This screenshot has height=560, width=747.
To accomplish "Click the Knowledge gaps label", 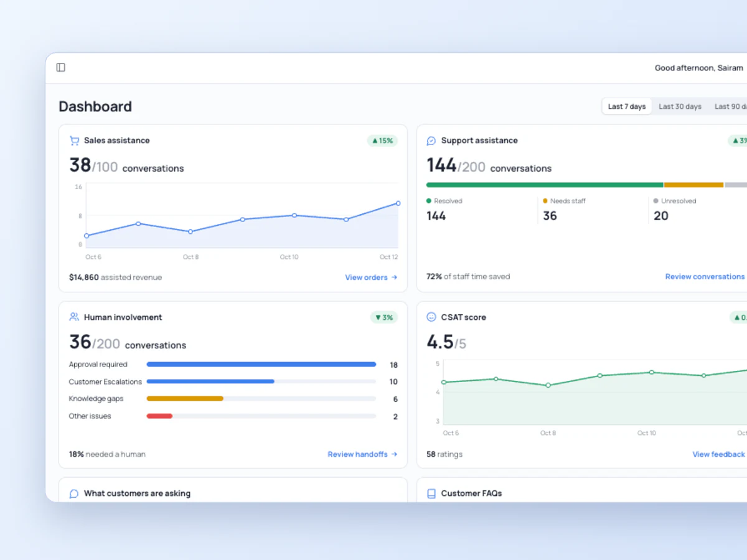I will 96,399.
